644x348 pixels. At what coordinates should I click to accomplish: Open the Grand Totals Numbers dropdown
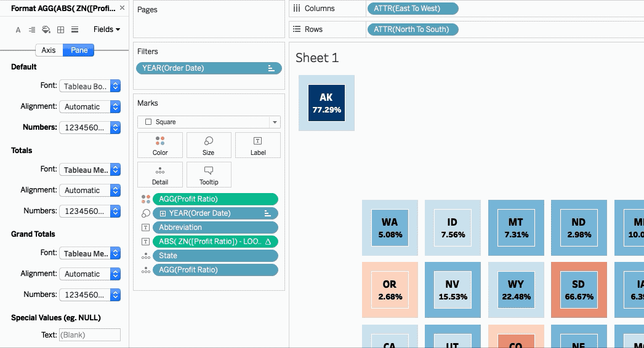90,295
